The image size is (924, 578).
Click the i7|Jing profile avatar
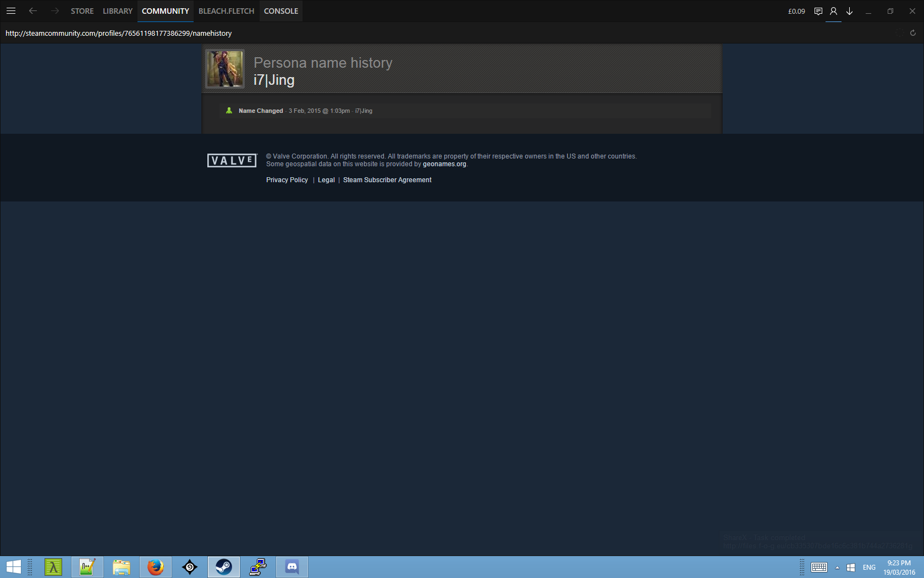pyautogui.click(x=225, y=69)
